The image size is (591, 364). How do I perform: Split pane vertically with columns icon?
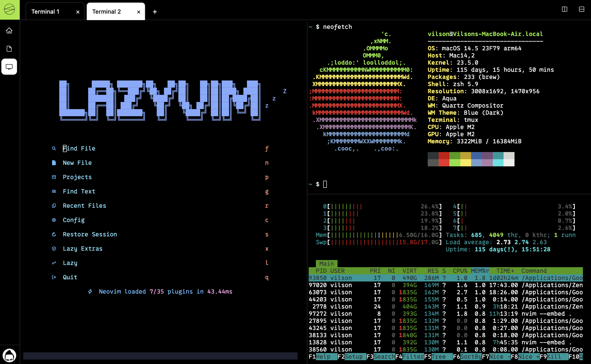pos(565,9)
